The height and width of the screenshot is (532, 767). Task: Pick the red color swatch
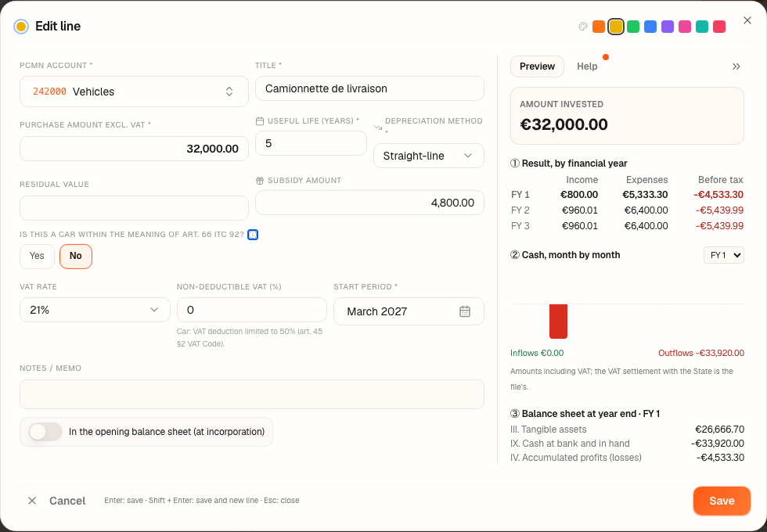(719, 27)
